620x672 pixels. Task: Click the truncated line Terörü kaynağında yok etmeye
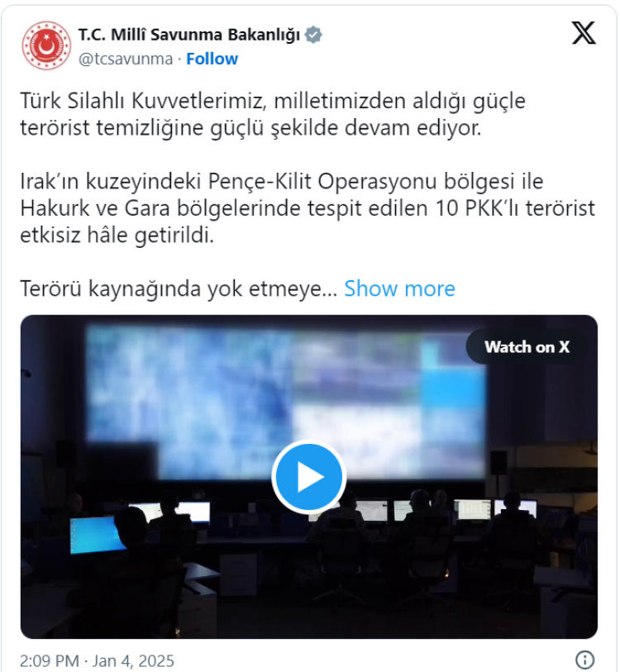tap(179, 288)
